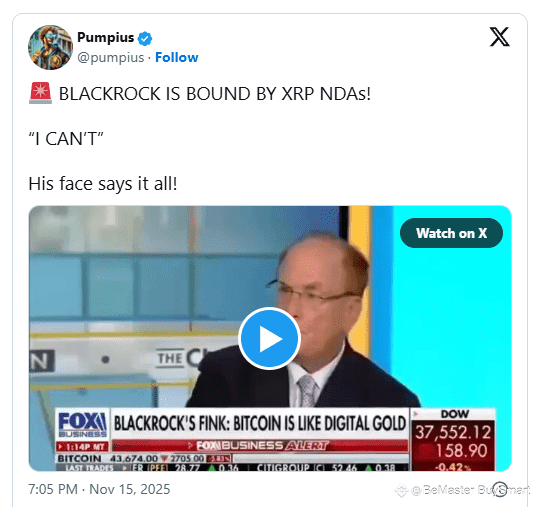Click the "I CAN'T" quote text

66,139
